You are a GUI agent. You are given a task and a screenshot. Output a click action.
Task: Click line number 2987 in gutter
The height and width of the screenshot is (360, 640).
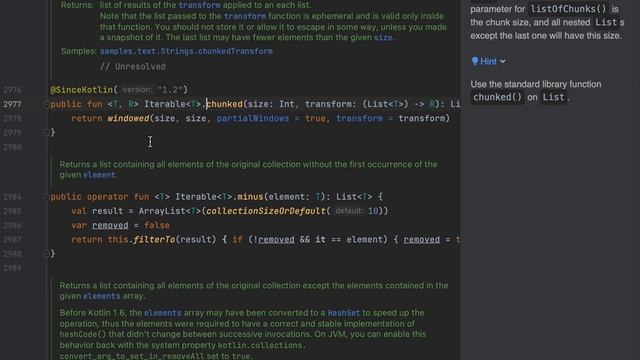coord(12,240)
